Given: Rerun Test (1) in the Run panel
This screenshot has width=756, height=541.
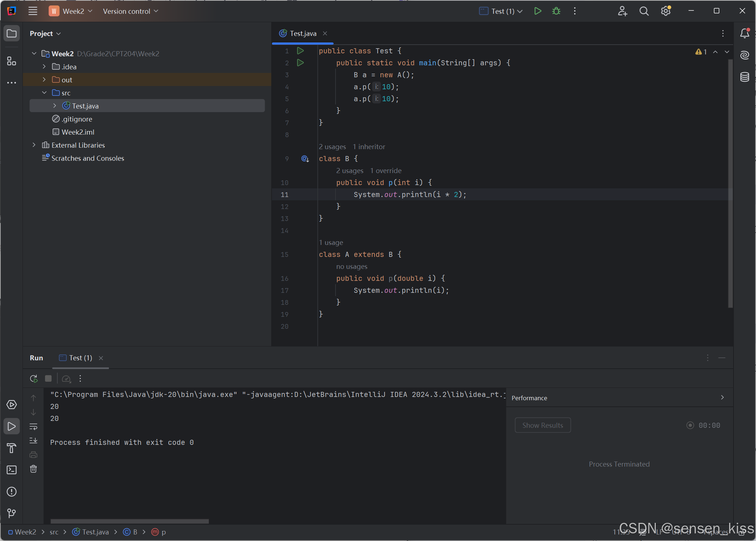Looking at the screenshot, I should point(33,378).
